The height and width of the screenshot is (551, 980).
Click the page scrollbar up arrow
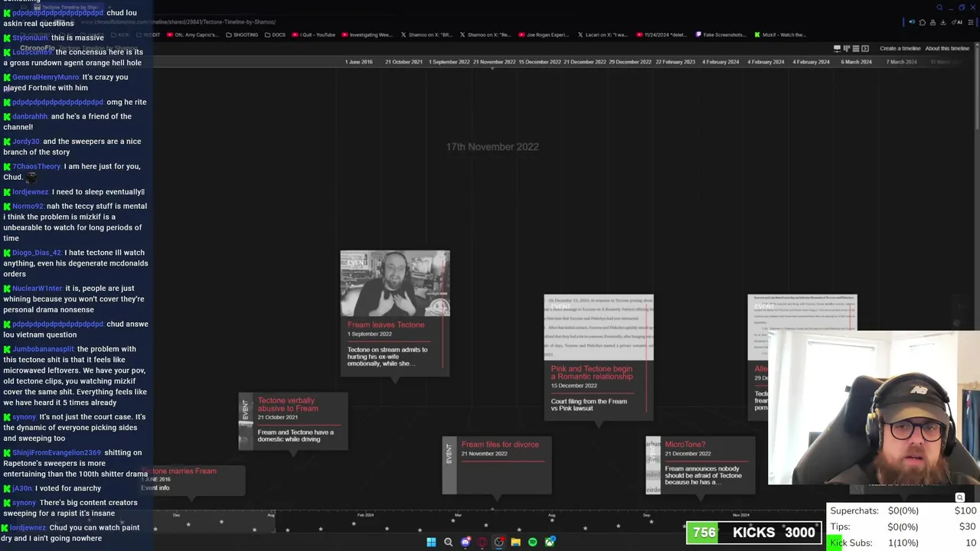click(977, 46)
